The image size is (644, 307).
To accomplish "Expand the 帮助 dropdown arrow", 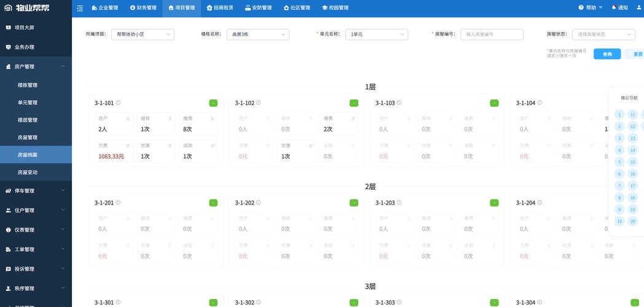I will coord(600,7).
